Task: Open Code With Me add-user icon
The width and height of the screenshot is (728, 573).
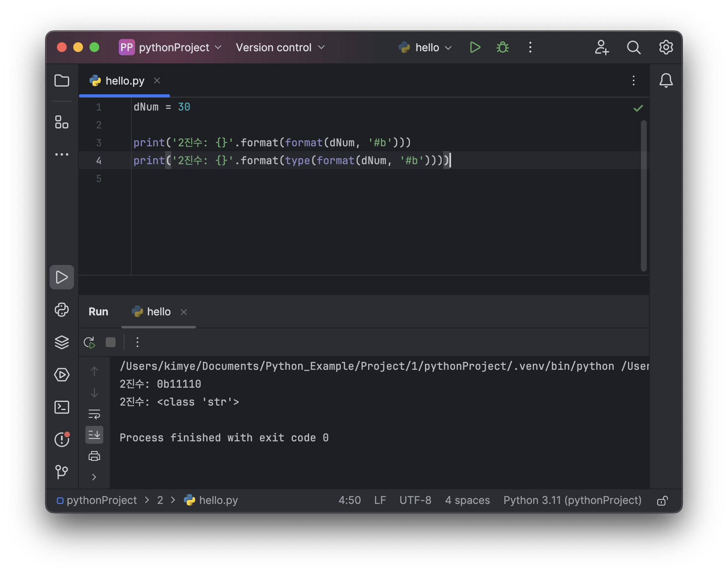Action: (x=602, y=48)
